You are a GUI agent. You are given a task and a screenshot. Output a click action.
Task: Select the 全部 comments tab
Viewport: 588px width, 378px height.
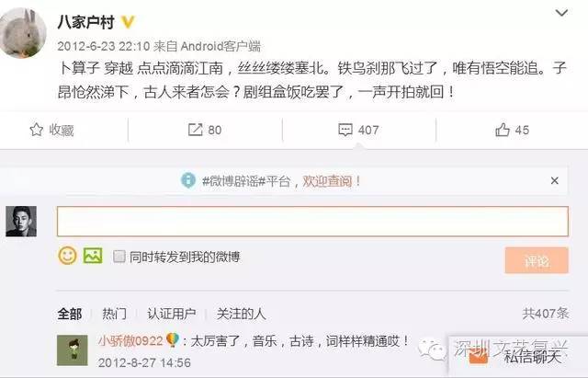[70, 314]
